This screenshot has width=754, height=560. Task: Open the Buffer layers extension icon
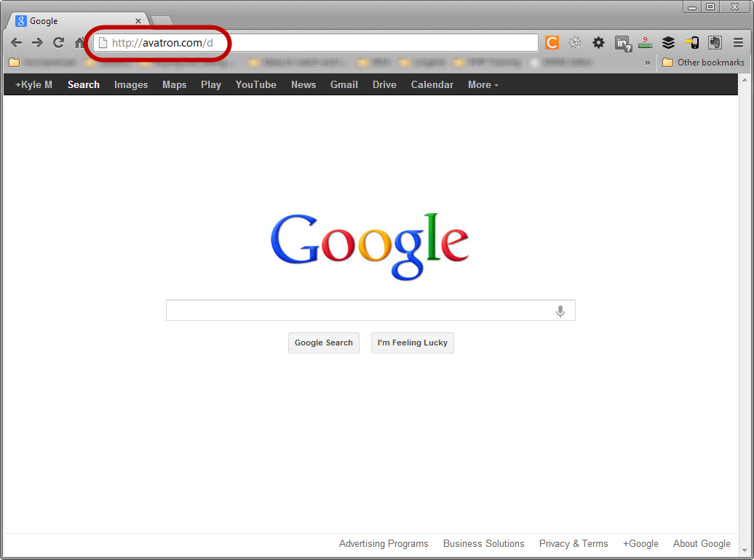[668, 43]
